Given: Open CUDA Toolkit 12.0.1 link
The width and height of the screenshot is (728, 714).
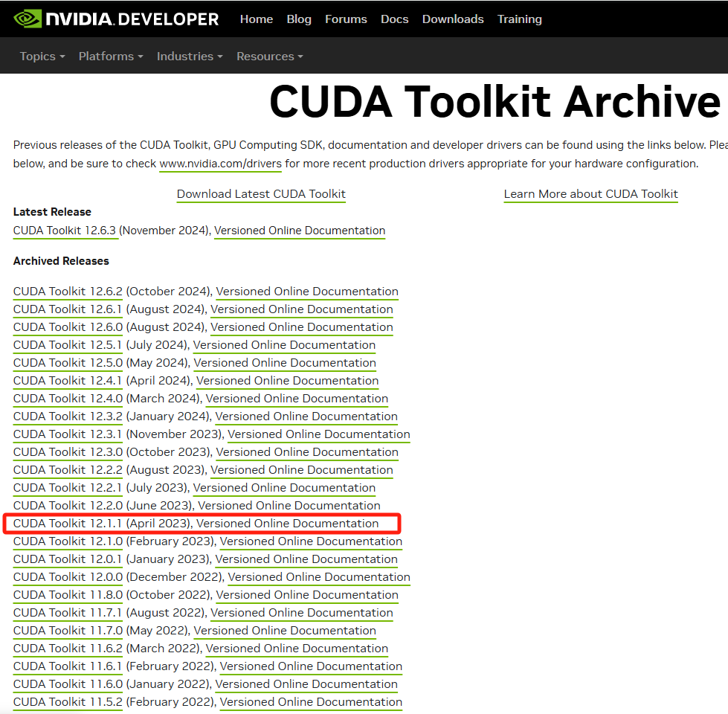Looking at the screenshot, I should tap(68, 559).
